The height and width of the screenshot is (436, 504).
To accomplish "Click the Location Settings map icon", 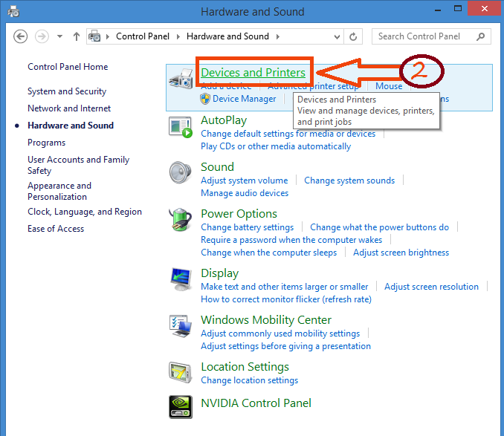I will tap(181, 372).
